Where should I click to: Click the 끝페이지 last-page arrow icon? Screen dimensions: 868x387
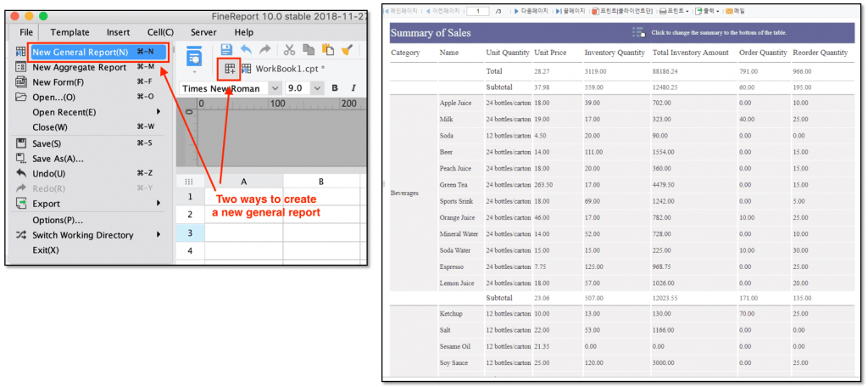pos(559,11)
